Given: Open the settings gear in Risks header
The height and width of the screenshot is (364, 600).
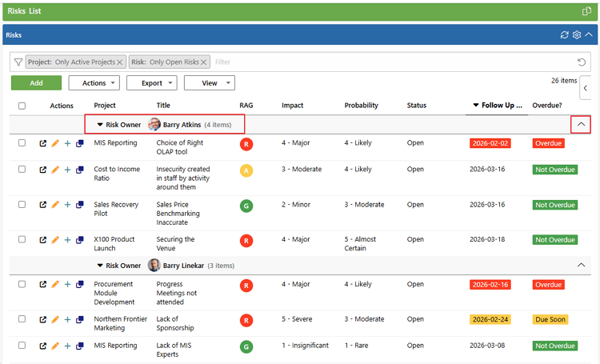Looking at the screenshot, I should [x=576, y=35].
